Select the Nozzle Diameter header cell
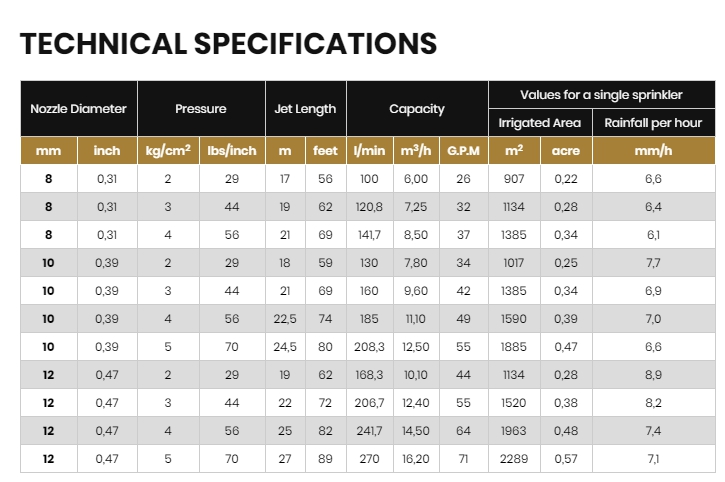 79,109
